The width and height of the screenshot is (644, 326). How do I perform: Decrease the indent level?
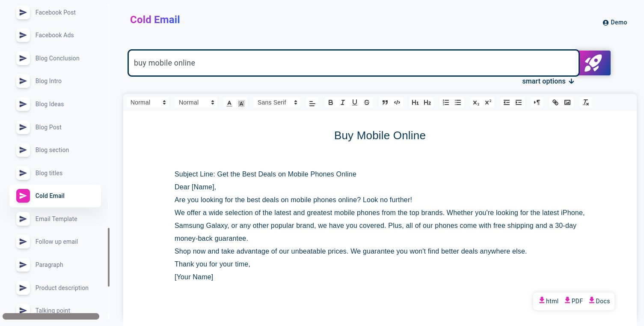click(x=507, y=102)
